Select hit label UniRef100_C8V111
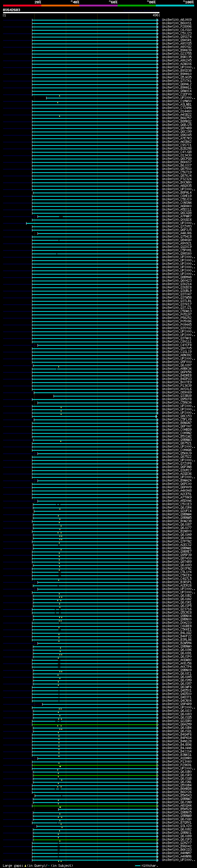 tap(177, 341)
